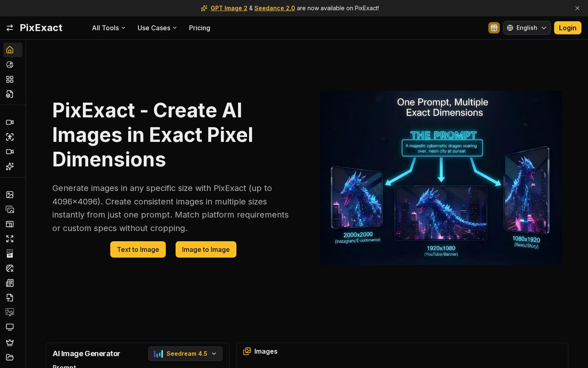Go to the Pricing page
The width and height of the screenshot is (588, 368).
[200, 28]
